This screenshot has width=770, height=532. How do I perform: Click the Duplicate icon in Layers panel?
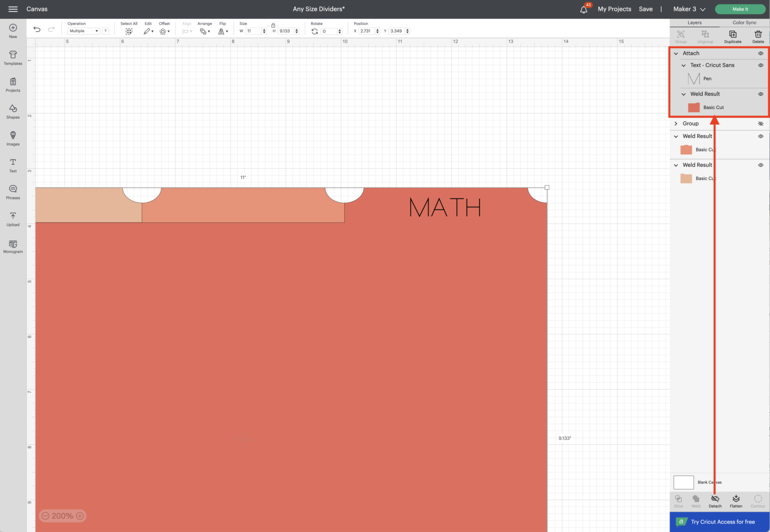point(732,35)
